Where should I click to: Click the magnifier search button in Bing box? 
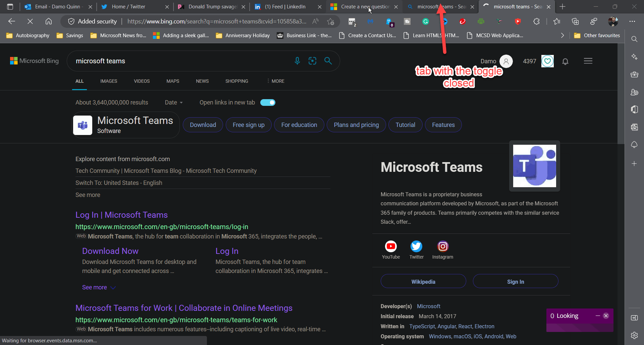[328, 61]
